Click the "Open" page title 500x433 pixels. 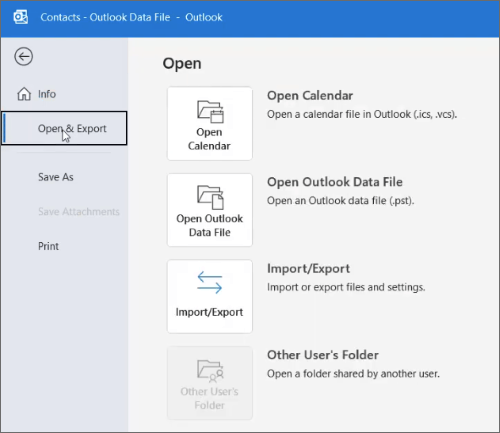182,64
